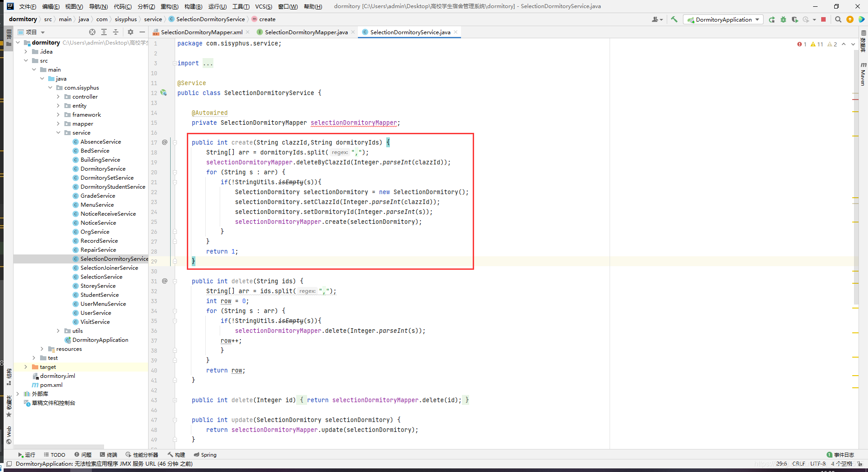
Task: Expand the mapper package
Action: 59,123
